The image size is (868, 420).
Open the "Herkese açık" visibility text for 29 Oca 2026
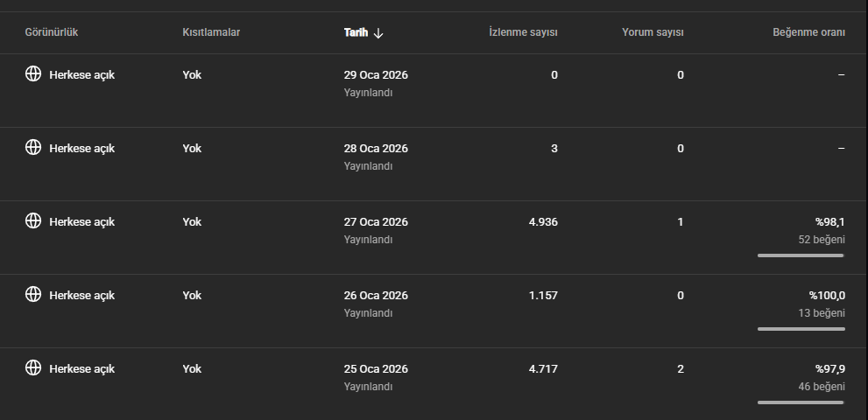pos(81,75)
